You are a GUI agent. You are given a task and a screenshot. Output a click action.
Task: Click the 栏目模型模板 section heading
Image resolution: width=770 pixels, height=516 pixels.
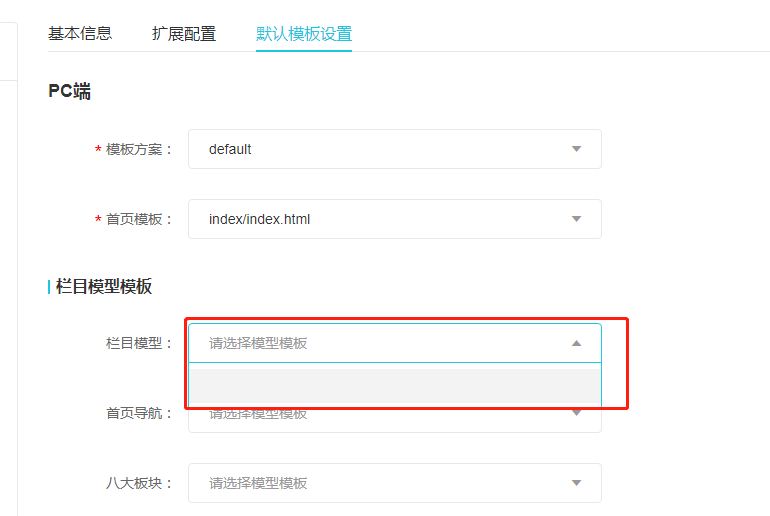(104, 287)
